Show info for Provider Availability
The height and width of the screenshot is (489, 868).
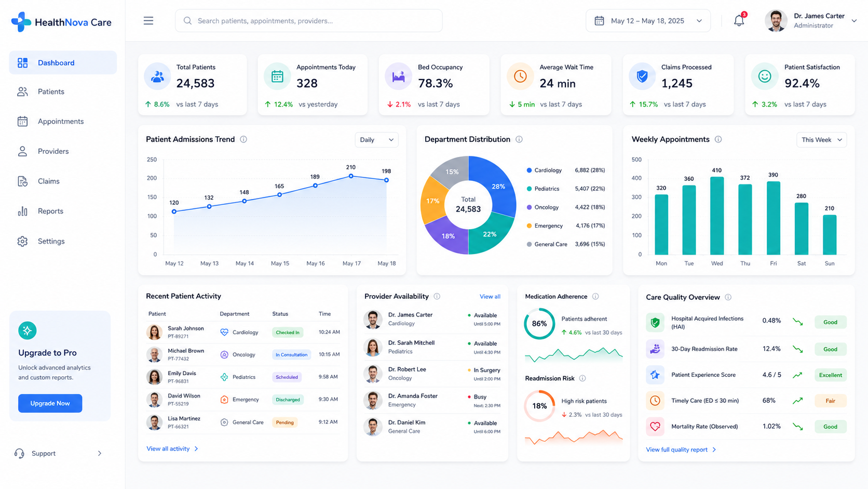pyautogui.click(x=437, y=296)
